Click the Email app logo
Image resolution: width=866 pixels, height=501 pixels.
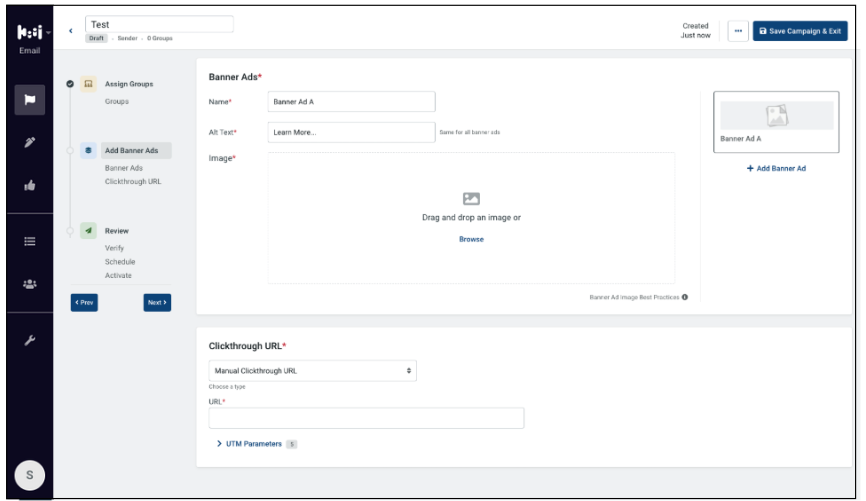click(29, 33)
